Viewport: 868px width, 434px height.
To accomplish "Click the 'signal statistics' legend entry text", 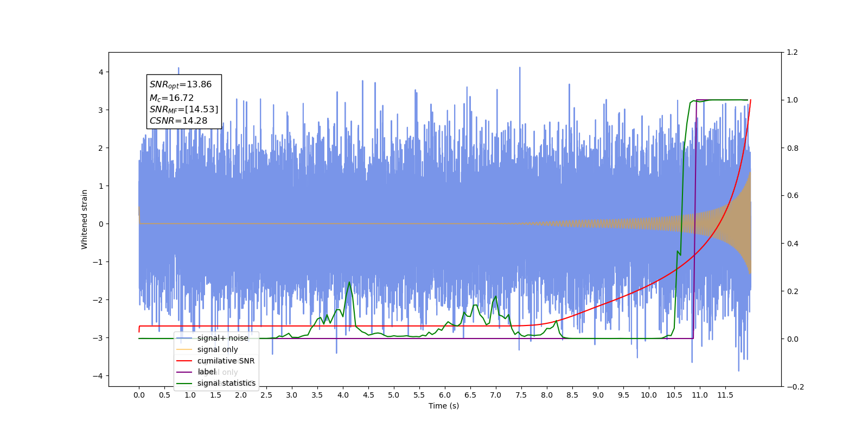I will coord(226,383).
